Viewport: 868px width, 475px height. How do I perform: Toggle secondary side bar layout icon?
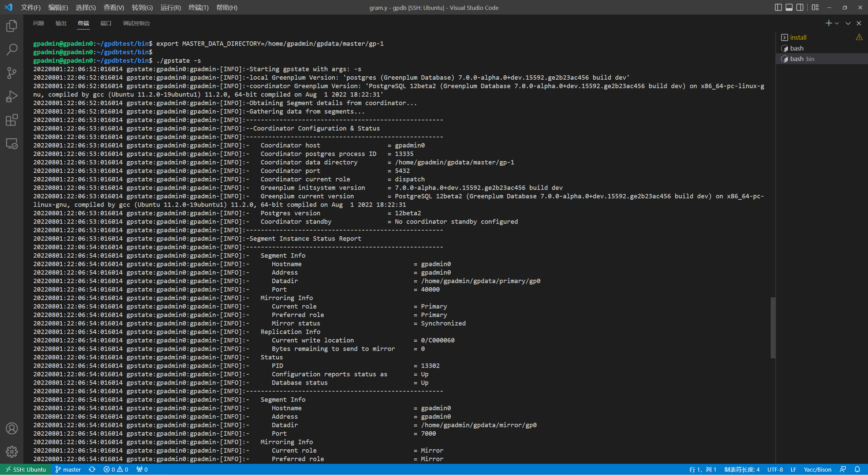click(x=800, y=7)
